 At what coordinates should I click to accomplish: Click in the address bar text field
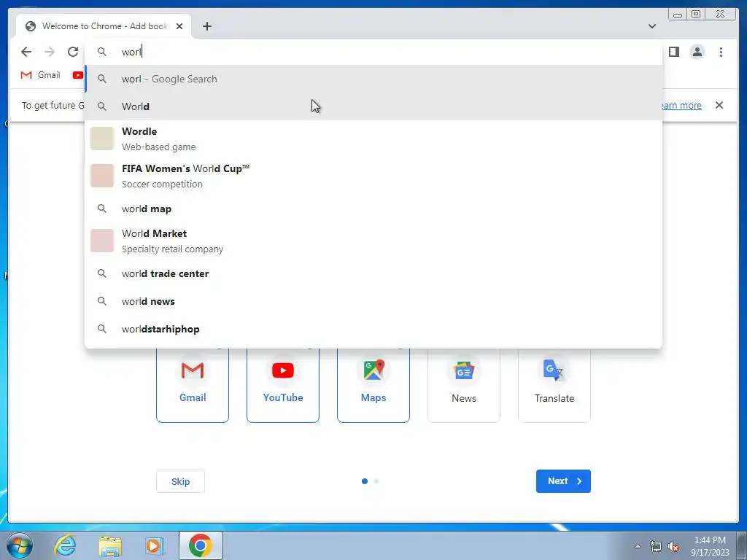coord(373,52)
